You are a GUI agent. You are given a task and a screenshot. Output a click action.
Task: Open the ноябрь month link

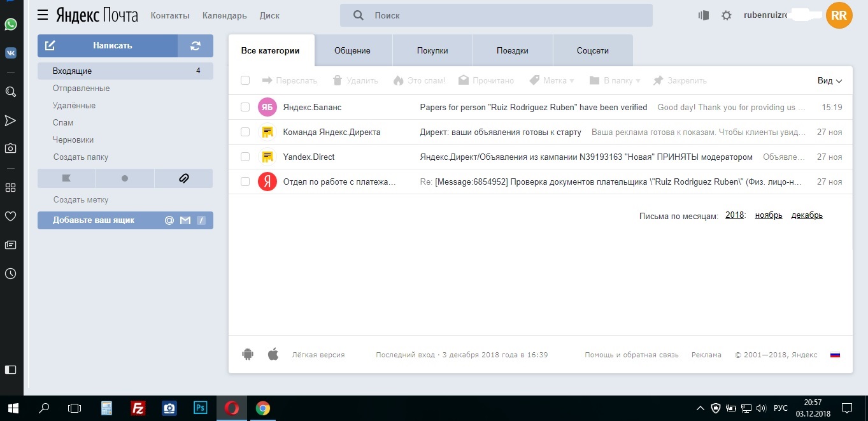pyautogui.click(x=769, y=215)
